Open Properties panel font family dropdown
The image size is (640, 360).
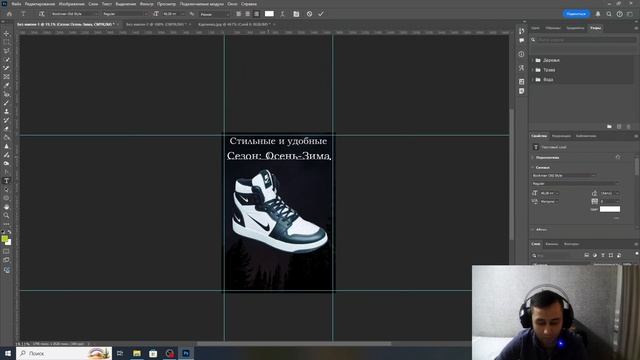coord(564,176)
